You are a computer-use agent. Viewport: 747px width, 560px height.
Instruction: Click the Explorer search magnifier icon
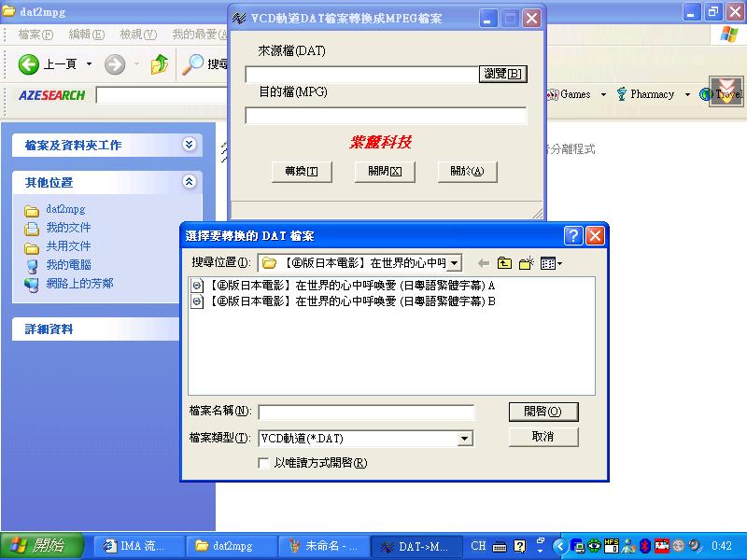point(193,64)
